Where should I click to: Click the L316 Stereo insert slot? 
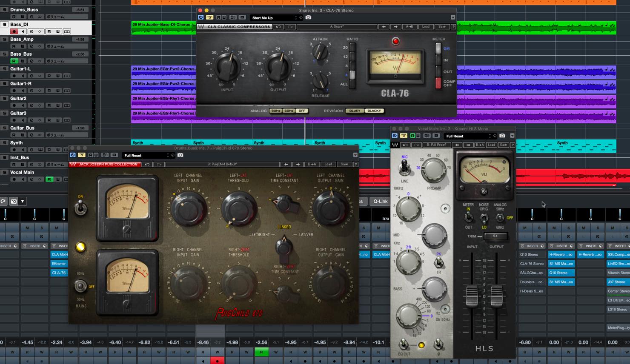(618, 310)
